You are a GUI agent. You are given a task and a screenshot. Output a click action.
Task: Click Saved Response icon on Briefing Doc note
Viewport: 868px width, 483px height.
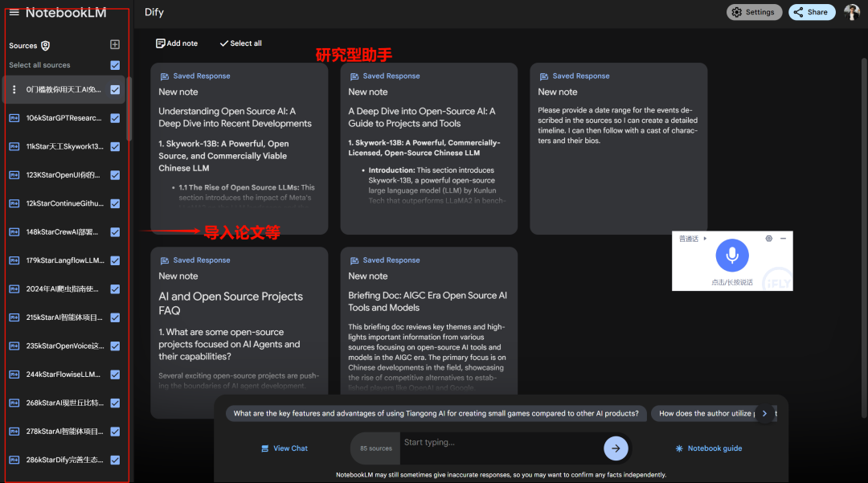click(x=354, y=260)
